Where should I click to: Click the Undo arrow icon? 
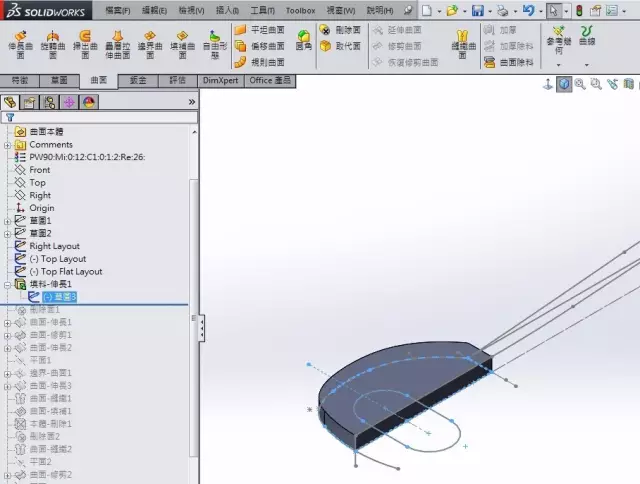(528, 10)
